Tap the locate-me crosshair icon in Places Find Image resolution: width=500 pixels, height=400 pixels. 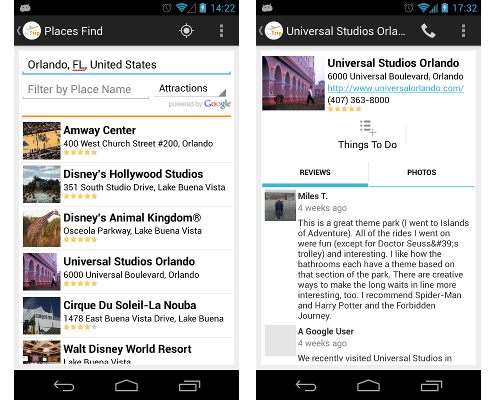point(186,31)
